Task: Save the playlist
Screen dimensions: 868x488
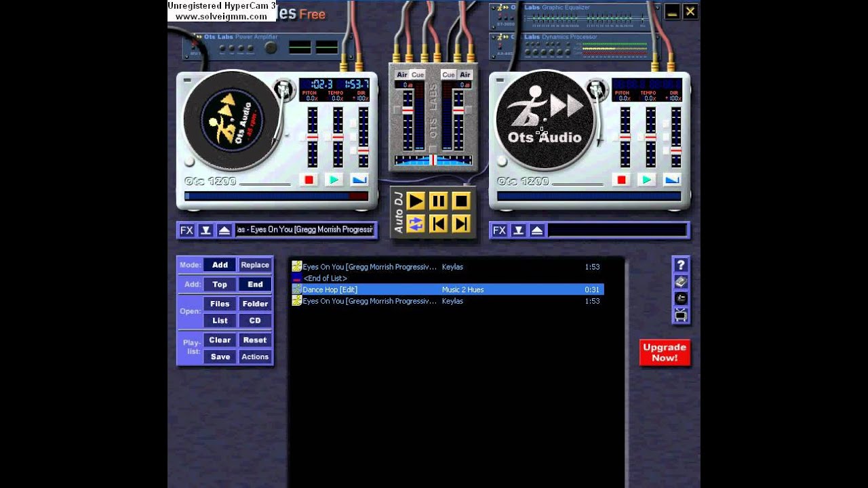Action: tap(220, 357)
